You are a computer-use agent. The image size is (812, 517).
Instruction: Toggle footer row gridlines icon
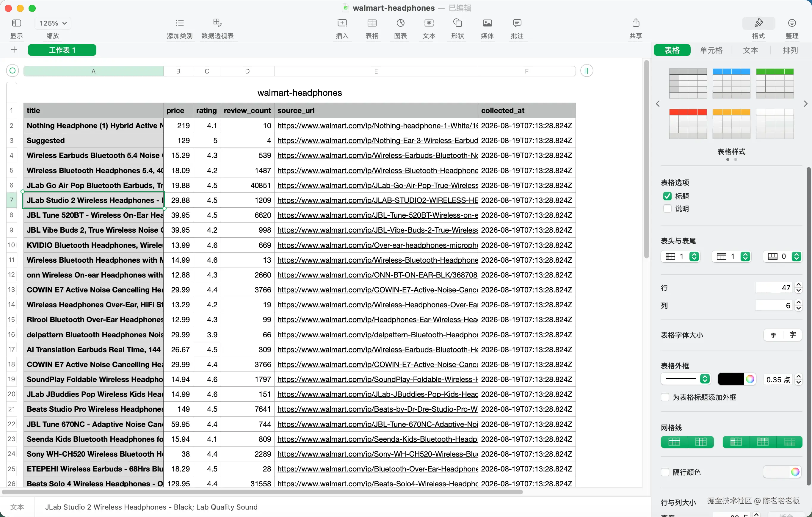tap(789, 442)
